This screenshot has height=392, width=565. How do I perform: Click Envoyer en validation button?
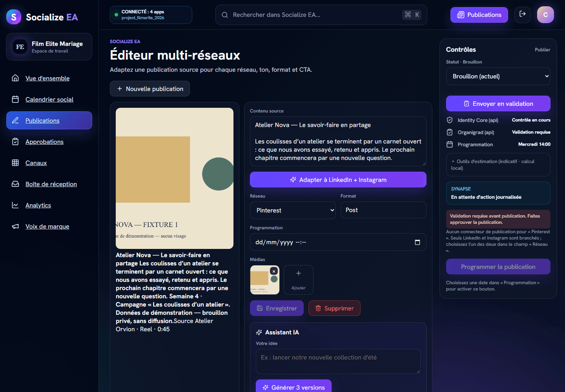point(498,103)
